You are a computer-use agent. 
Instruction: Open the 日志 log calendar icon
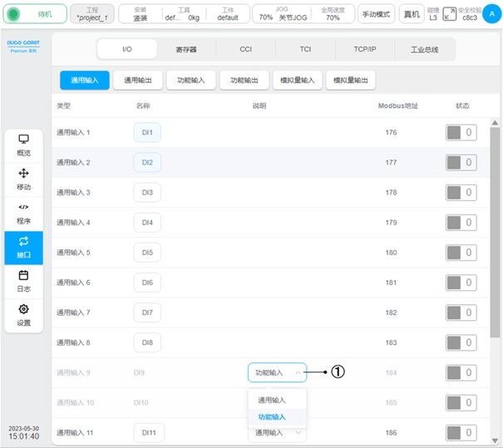(23, 281)
